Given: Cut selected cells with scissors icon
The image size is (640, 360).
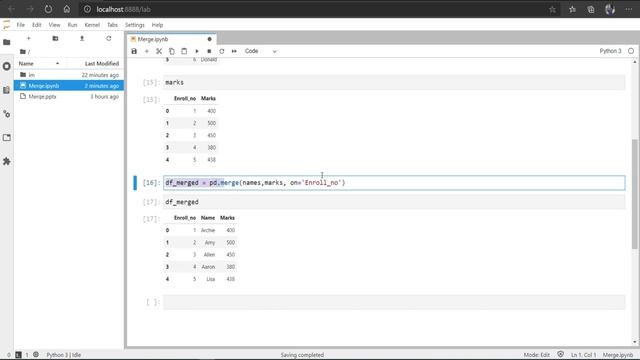Looking at the screenshot, I should [x=159, y=51].
